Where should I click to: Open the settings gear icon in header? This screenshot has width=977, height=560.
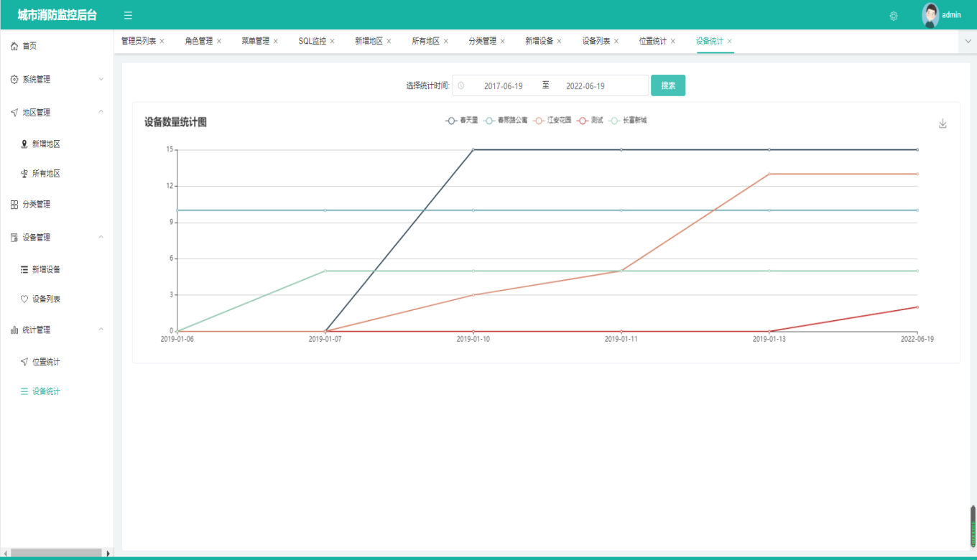pos(894,16)
